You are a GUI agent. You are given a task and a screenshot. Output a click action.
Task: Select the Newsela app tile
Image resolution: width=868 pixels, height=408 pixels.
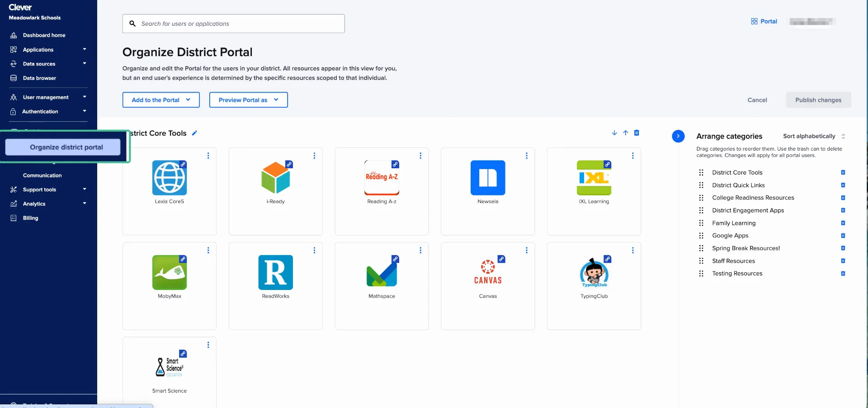click(x=488, y=181)
